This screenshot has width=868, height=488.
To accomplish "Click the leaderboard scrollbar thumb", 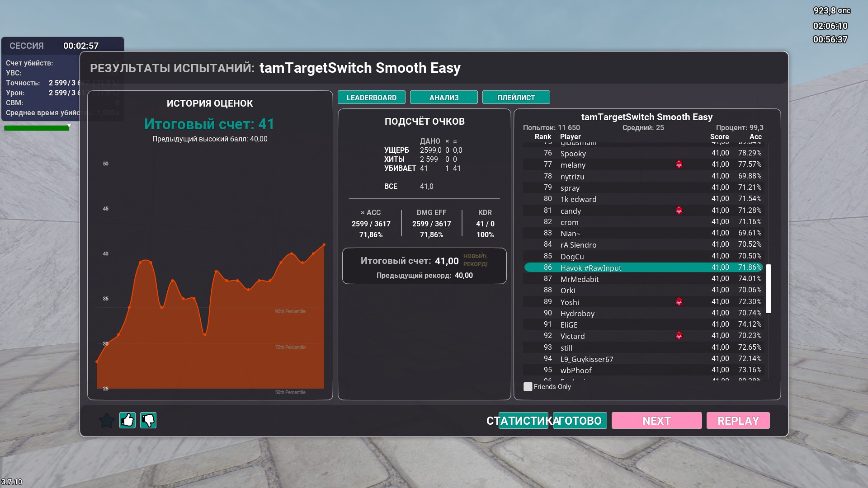I will click(769, 289).
